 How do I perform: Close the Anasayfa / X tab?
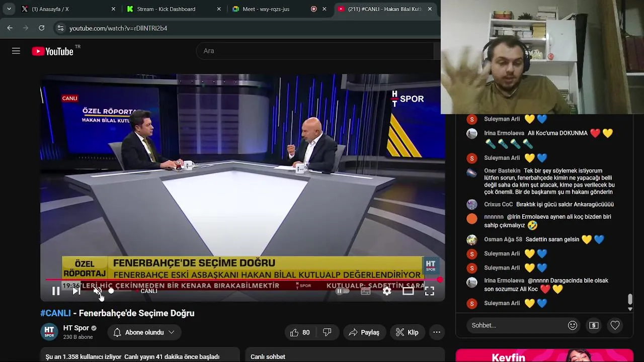[113, 9]
